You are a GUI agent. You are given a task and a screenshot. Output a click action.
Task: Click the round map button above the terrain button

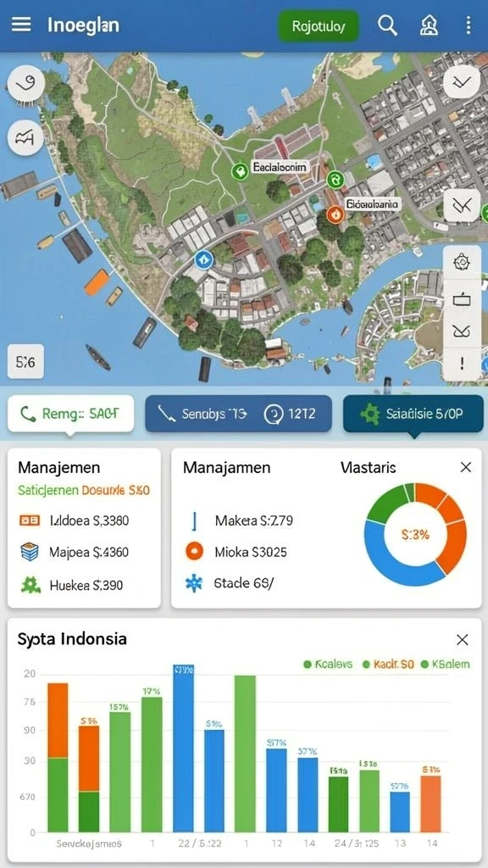click(x=26, y=83)
